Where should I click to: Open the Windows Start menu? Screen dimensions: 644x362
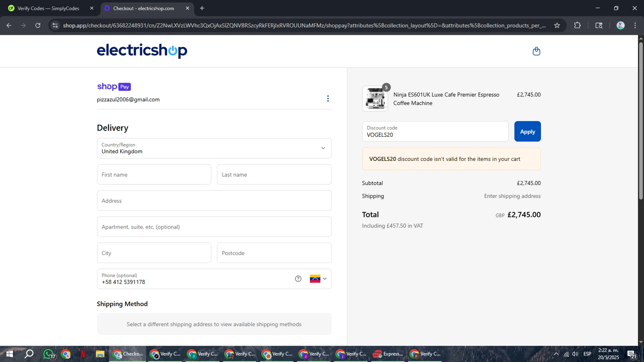9,354
